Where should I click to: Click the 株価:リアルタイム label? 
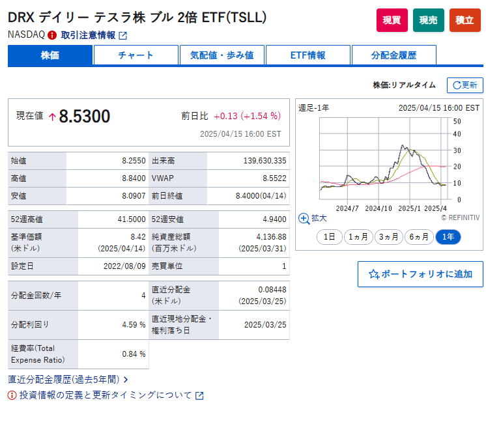[404, 85]
